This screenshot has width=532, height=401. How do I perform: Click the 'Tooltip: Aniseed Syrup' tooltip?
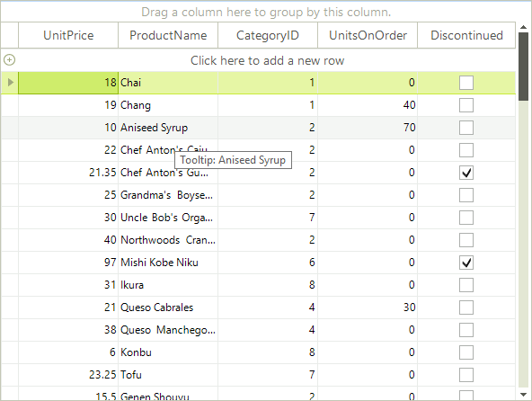233,160
